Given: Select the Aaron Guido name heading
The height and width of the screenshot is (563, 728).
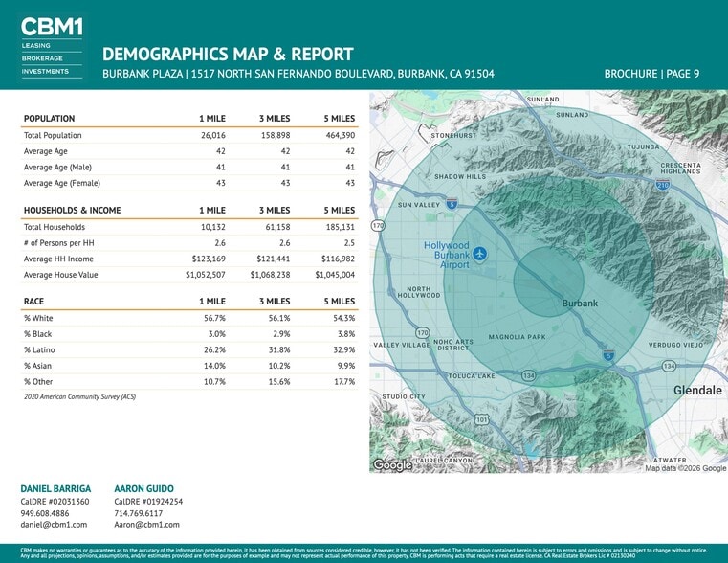Looking at the screenshot, I should [x=143, y=488].
